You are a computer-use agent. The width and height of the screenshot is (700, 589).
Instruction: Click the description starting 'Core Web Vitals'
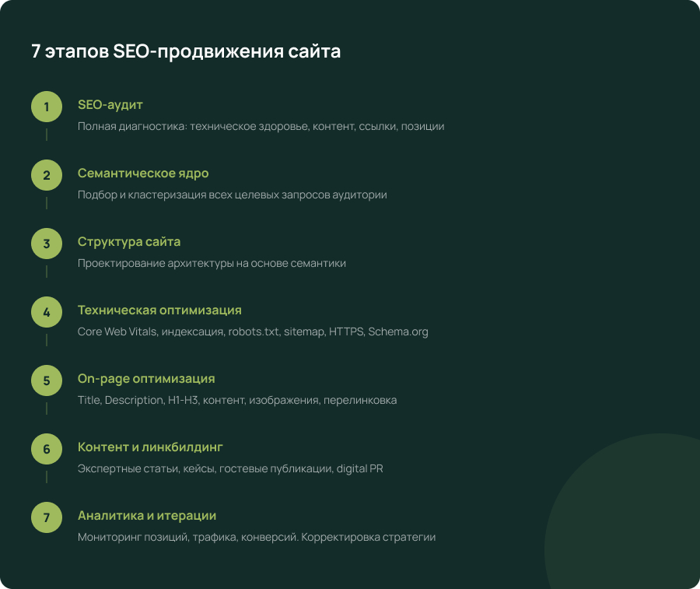point(253,331)
